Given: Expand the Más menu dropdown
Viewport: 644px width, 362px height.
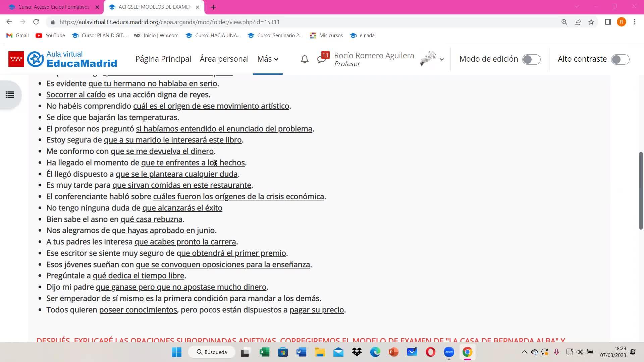Looking at the screenshot, I should [x=268, y=59].
